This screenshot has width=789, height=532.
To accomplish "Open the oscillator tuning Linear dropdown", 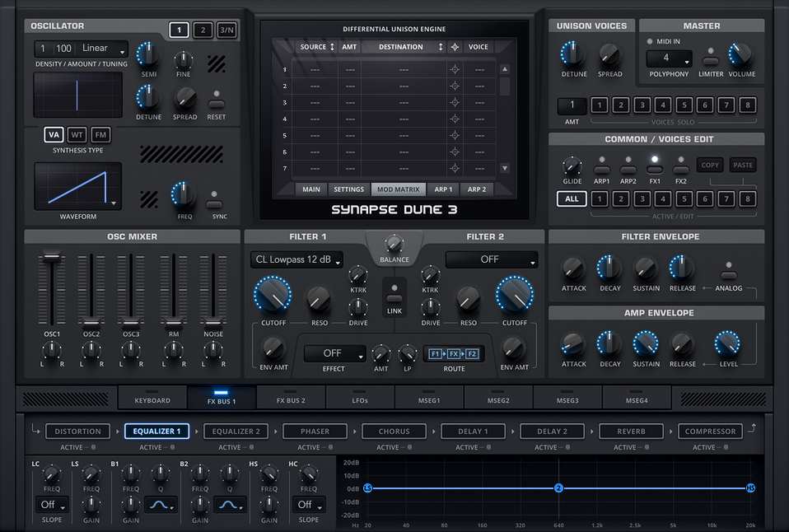I will coord(103,49).
